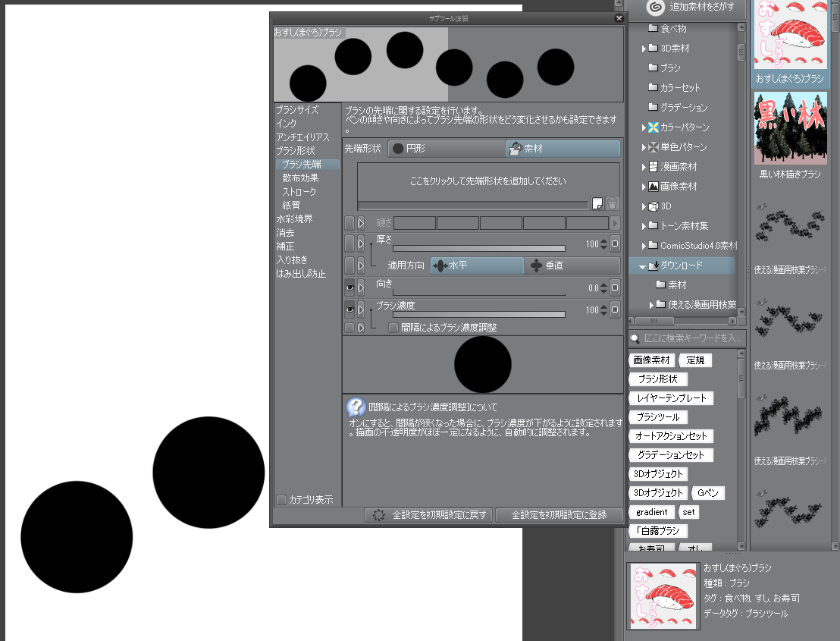The image size is (840, 641).
Task: Click 全設定を初期設定に登録 button
Action: [559, 515]
